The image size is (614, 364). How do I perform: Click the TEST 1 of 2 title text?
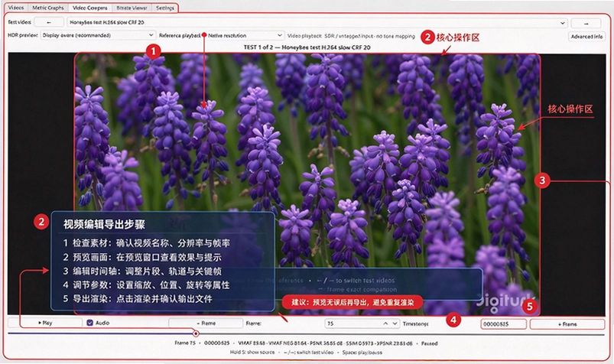[x=307, y=47]
